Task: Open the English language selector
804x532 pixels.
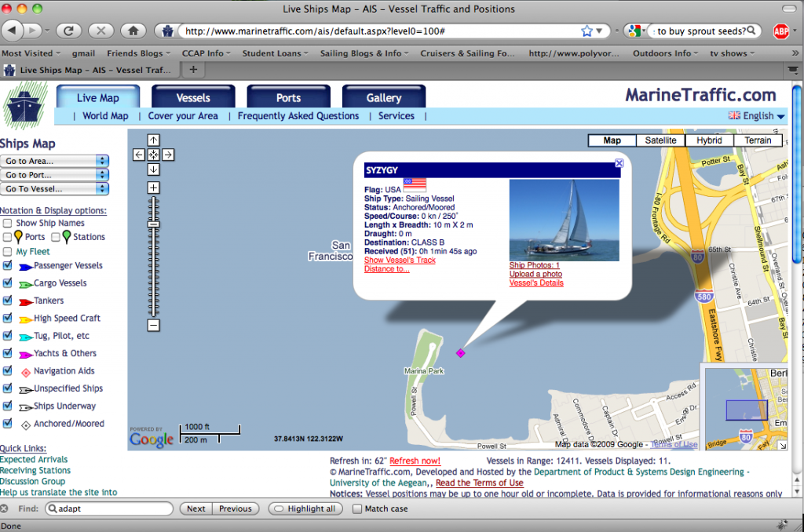Action: (x=757, y=116)
